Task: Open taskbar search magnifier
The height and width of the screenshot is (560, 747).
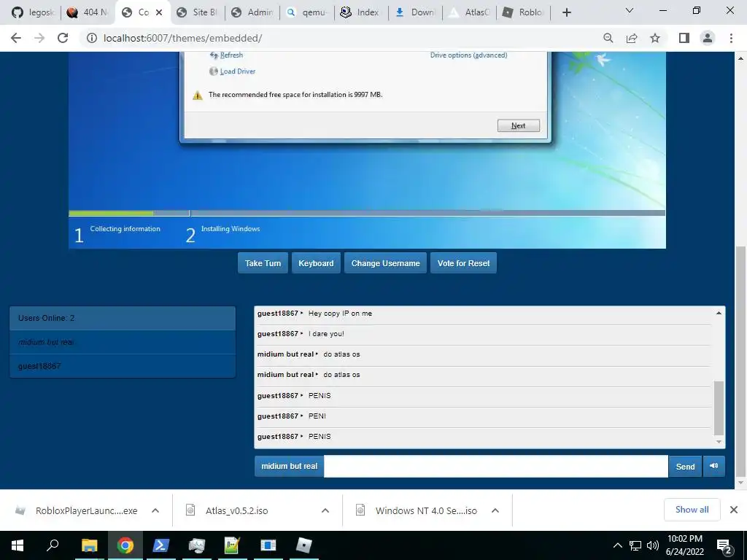Action: 53,545
